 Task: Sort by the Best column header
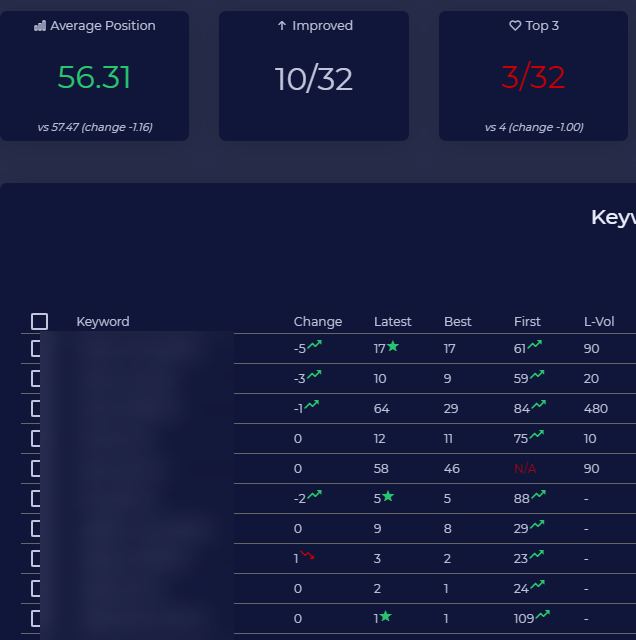coord(458,322)
